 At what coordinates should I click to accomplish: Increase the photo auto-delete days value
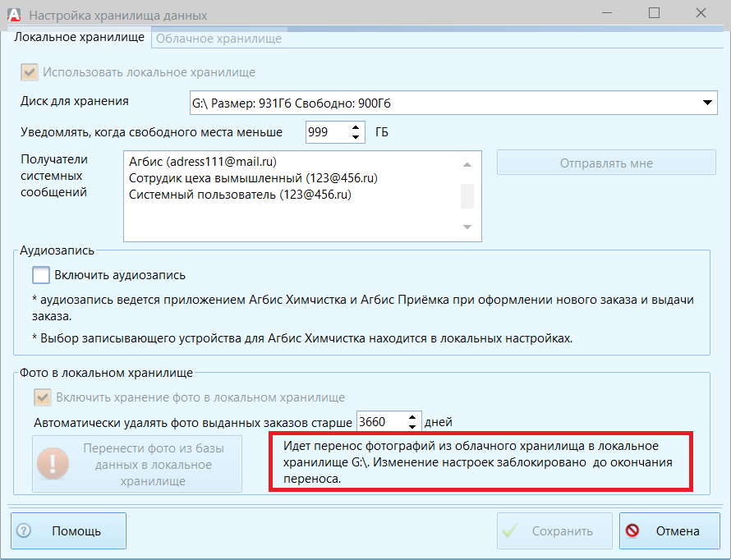[412, 417]
